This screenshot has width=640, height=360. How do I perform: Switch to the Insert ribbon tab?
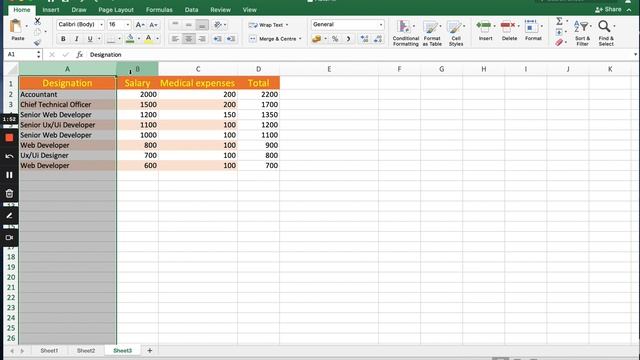click(51, 10)
